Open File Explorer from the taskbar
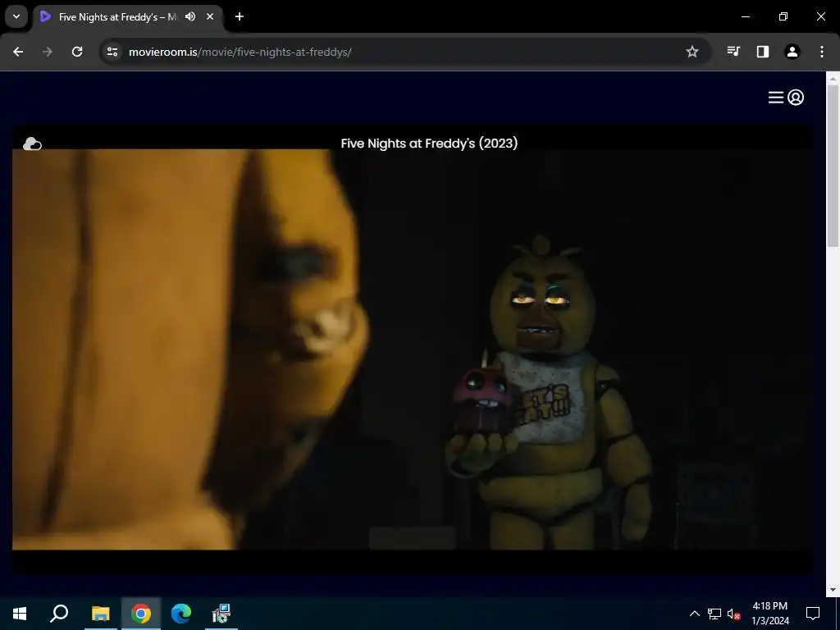The width and height of the screenshot is (840, 630). pyautogui.click(x=100, y=614)
